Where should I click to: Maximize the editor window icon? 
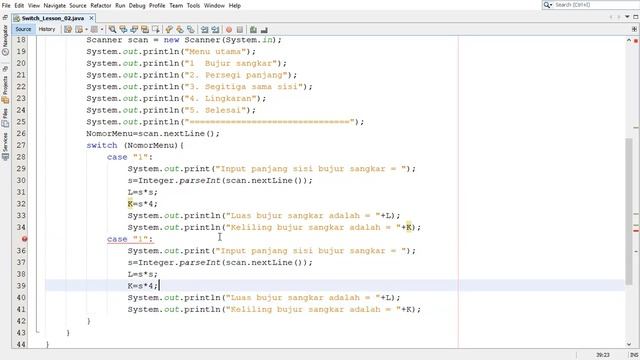[636, 17]
